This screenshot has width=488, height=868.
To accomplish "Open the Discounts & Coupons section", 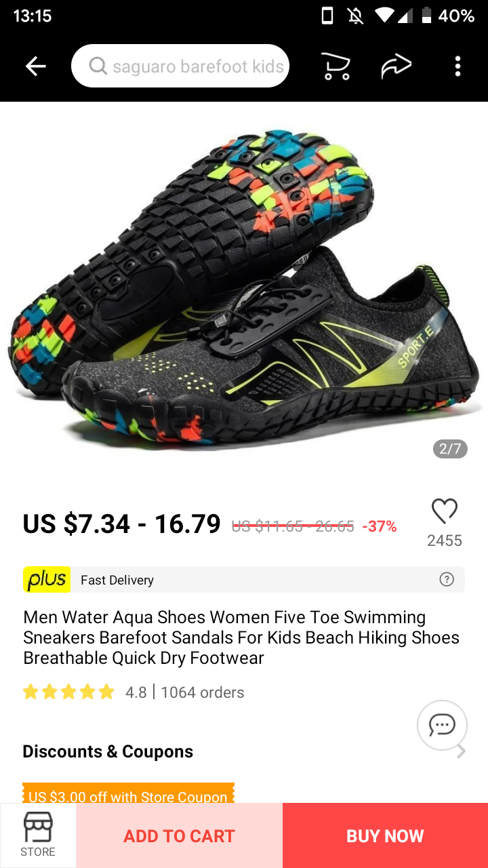I will (108, 751).
